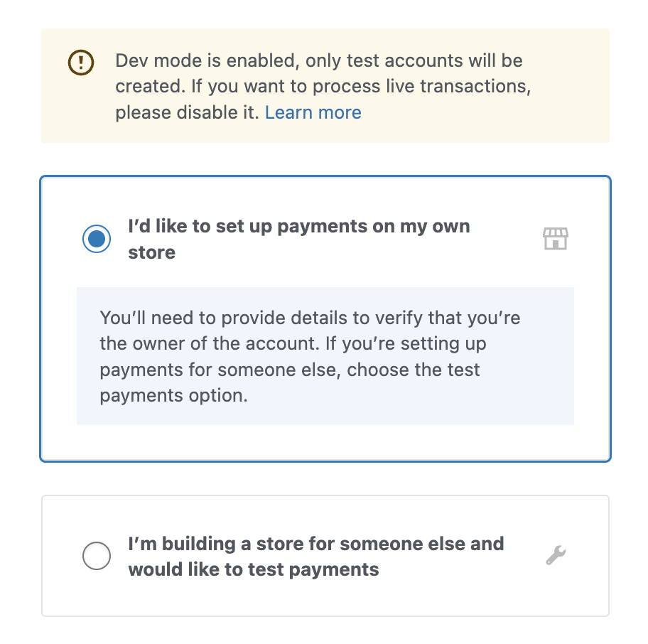Click the "please disable it" text
This screenshot has height=644, width=648.
[188, 113]
